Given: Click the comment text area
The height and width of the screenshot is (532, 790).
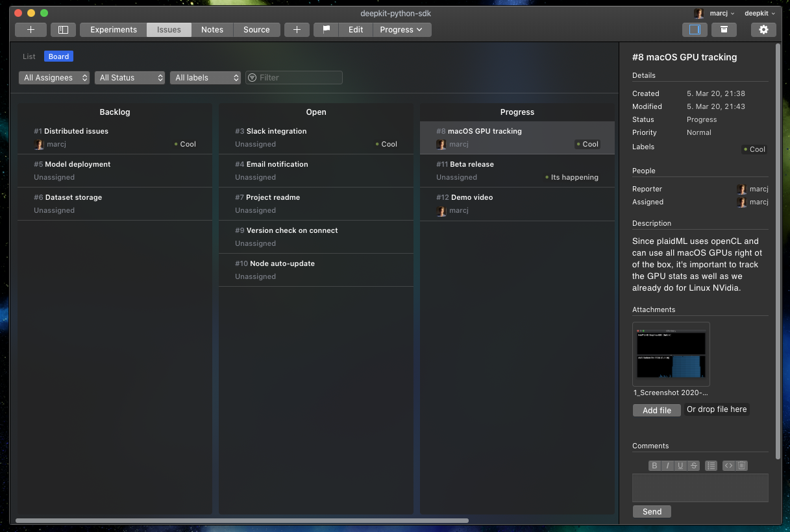Looking at the screenshot, I should click(x=700, y=488).
